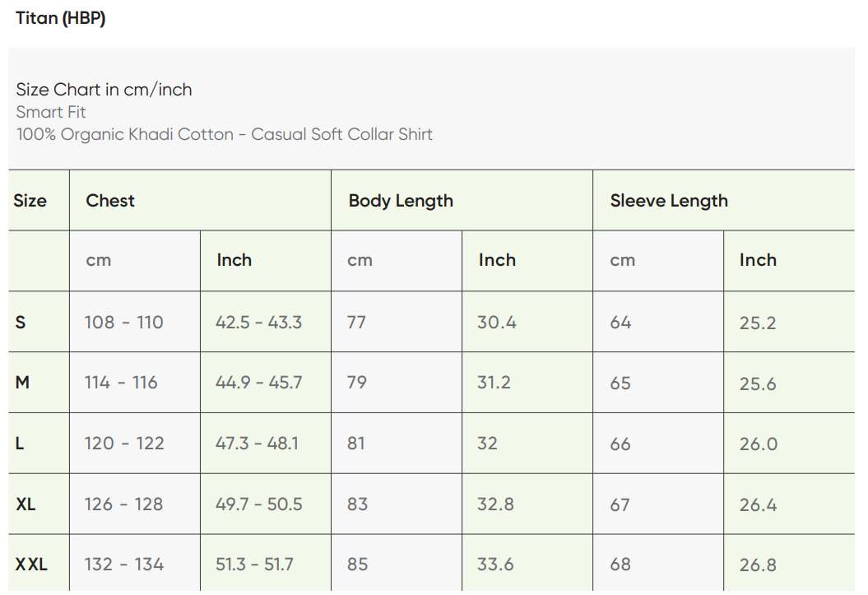
Task: Click body length cell showing 81
Action: [x=356, y=444]
